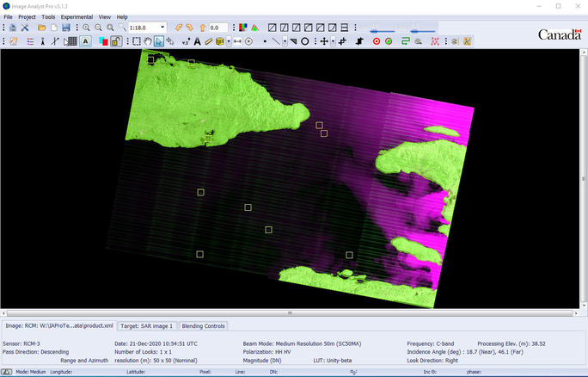Select the rectangular marquee selection tool
Image resolution: width=588 pixels, height=377 pixels.
click(x=137, y=41)
